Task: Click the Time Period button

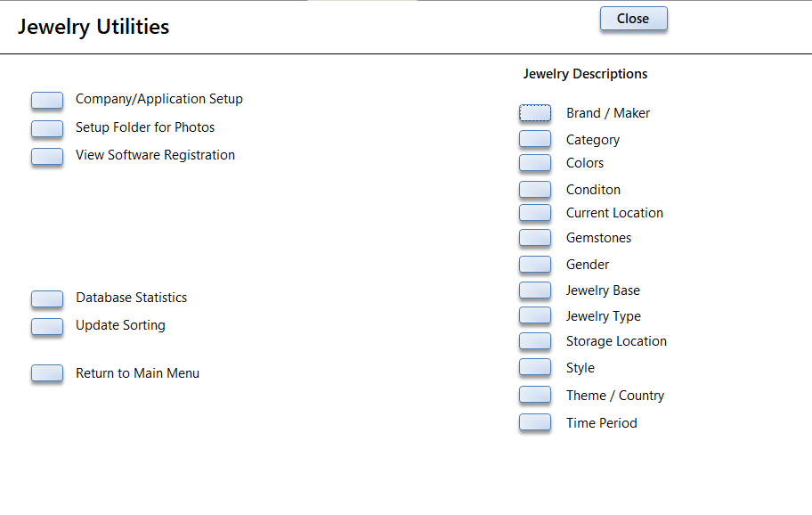Action: (x=535, y=421)
